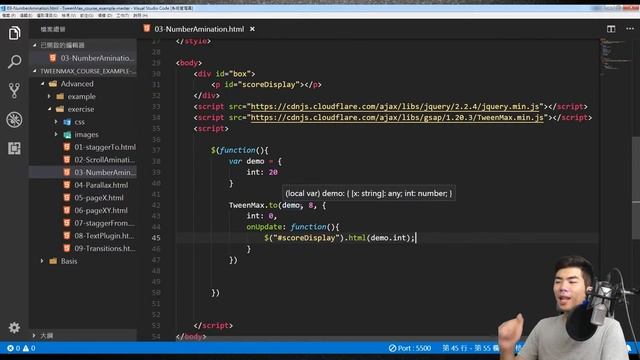Close the 03-NumberAmination.html tab
The height and width of the screenshot is (360, 640).
[x=252, y=29]
